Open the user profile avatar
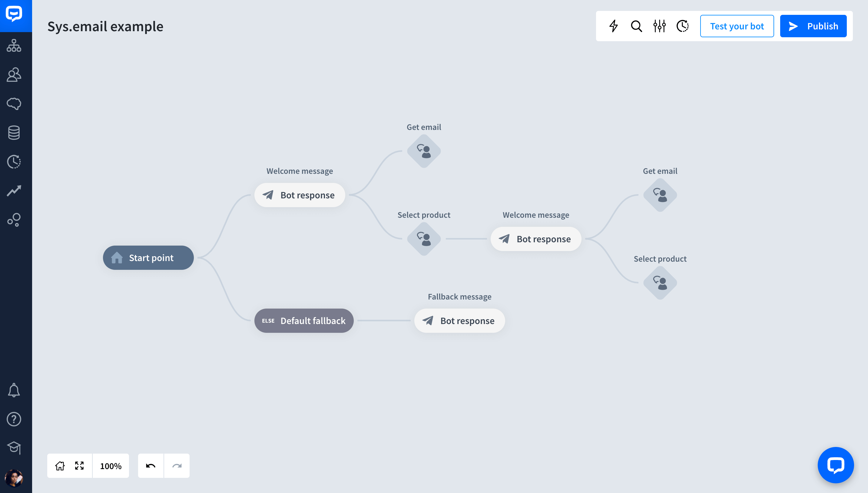The image size is (868, 493). coord(14,478)
